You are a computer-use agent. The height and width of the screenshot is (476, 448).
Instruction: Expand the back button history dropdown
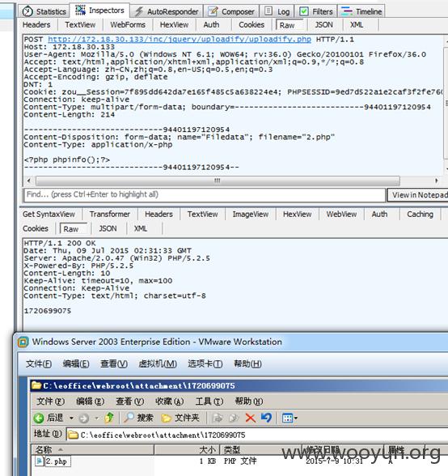[71, 419]
